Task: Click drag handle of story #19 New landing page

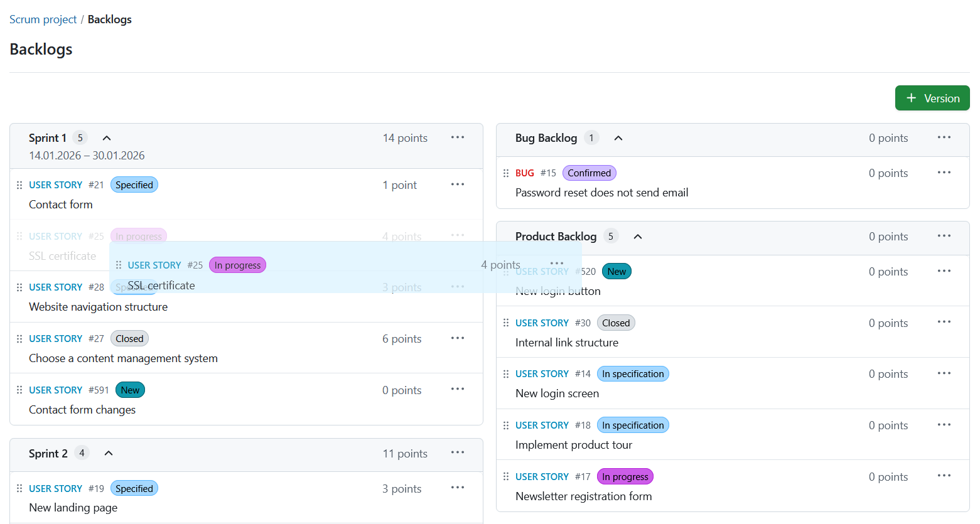Action: pos(19,488)
